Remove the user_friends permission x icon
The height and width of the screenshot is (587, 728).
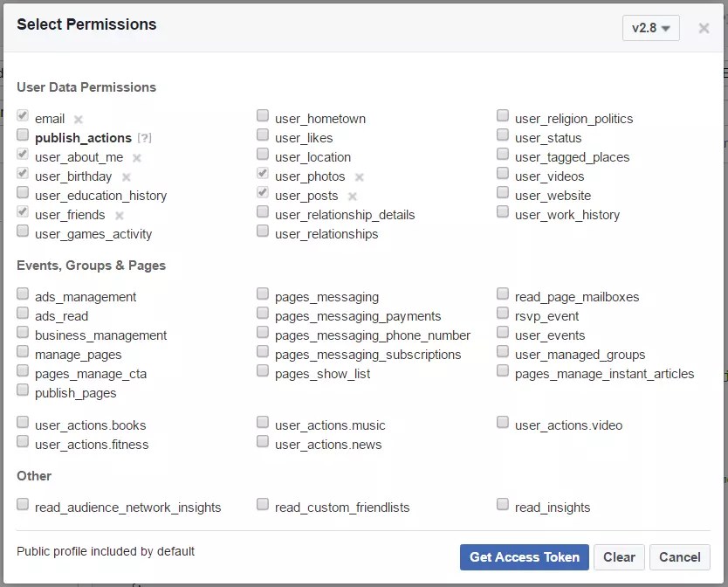click(119, 215)
